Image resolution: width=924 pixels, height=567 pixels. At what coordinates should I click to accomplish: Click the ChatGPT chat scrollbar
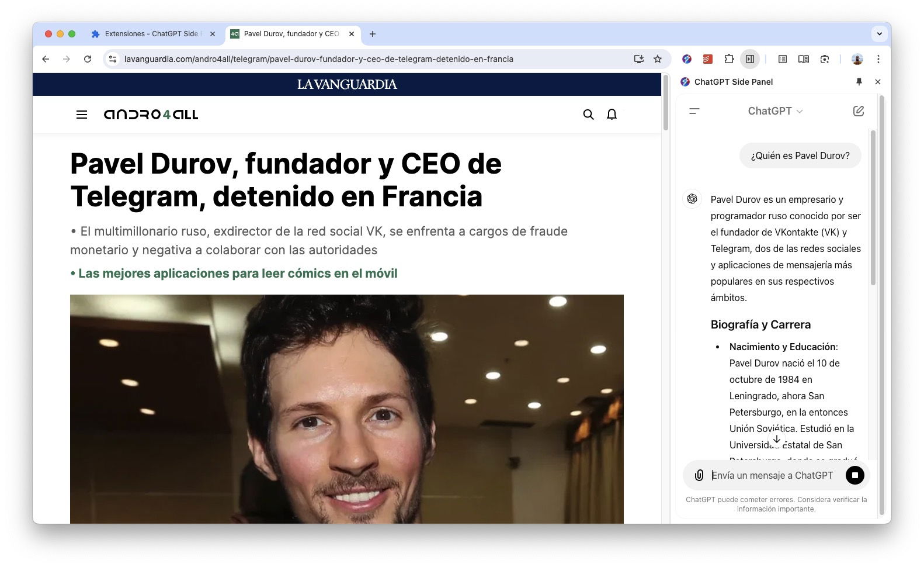click(873, 208)
